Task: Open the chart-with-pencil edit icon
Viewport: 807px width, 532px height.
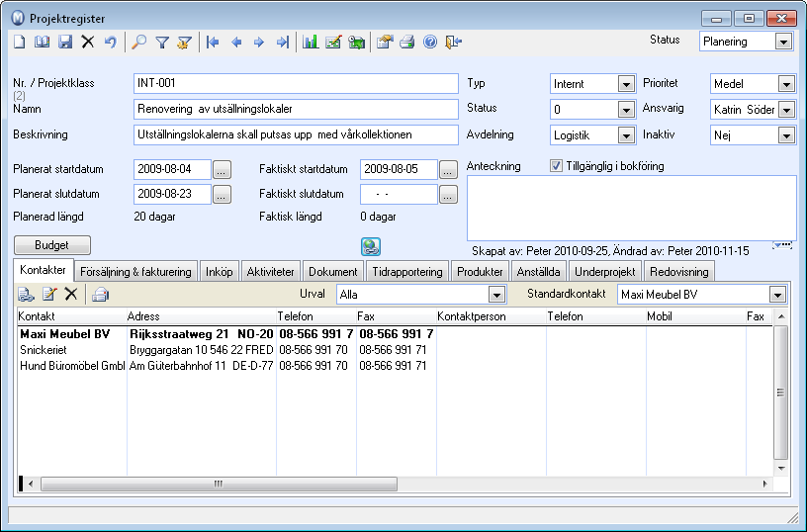Action: (333, 42)
